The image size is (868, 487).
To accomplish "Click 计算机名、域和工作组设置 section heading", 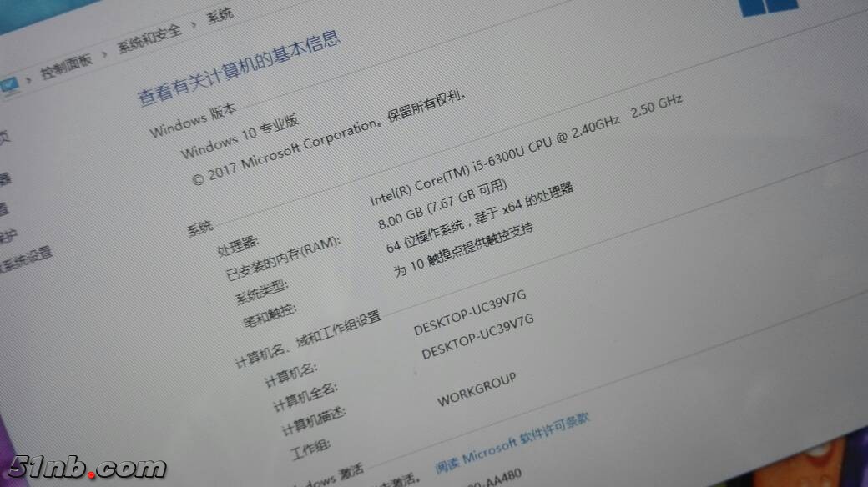I will pos(308,339).
